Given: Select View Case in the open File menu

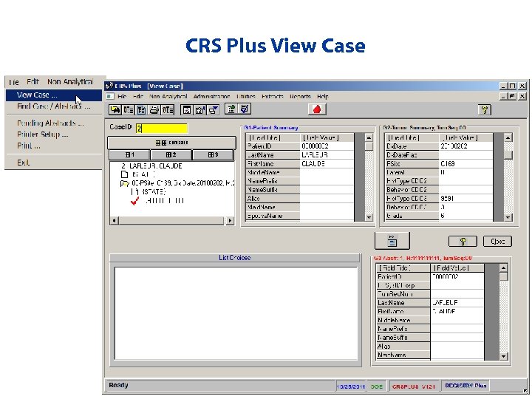Looking at the screenshot, I should click(x=54, y=95).
